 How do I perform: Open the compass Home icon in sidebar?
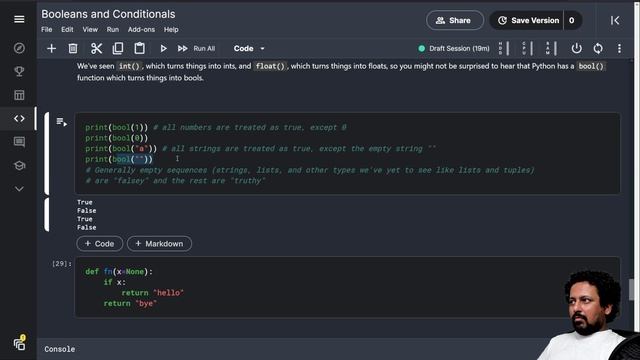19,48
